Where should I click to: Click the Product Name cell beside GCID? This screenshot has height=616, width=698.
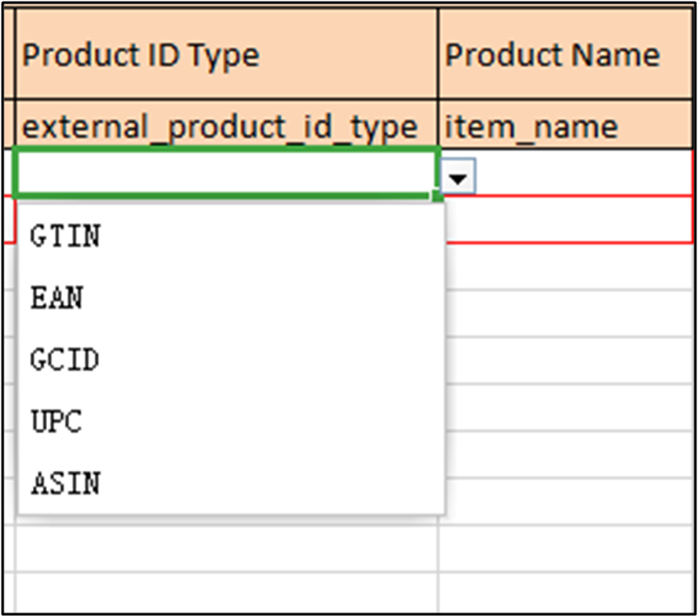[x=567, y=361]
